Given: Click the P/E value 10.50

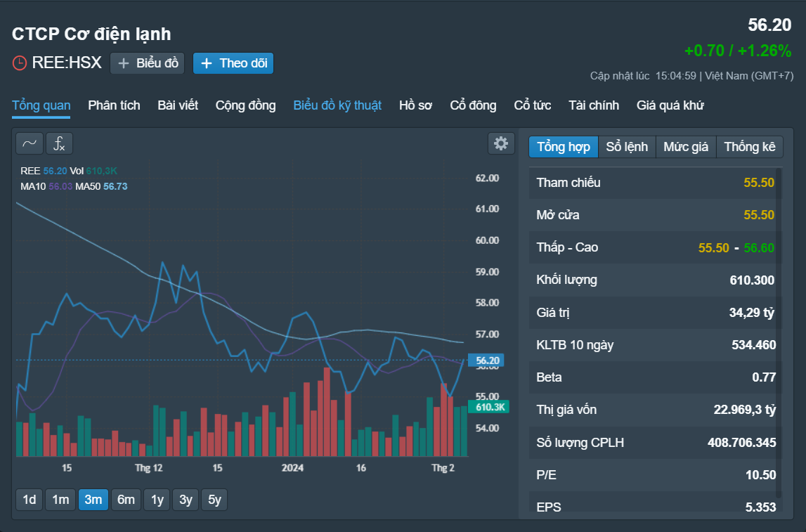Looking at the screenshot, I should coord(761,475).
